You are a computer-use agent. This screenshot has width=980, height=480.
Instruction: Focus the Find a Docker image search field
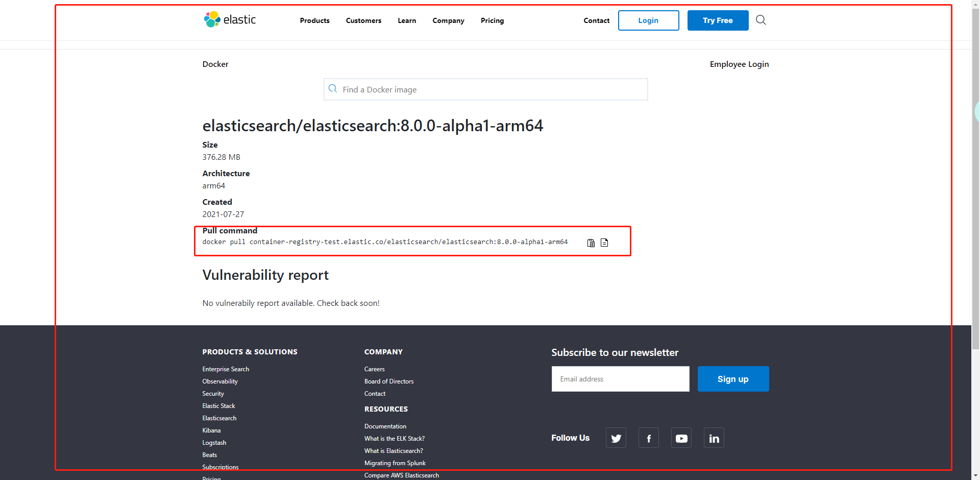(485, 89)
